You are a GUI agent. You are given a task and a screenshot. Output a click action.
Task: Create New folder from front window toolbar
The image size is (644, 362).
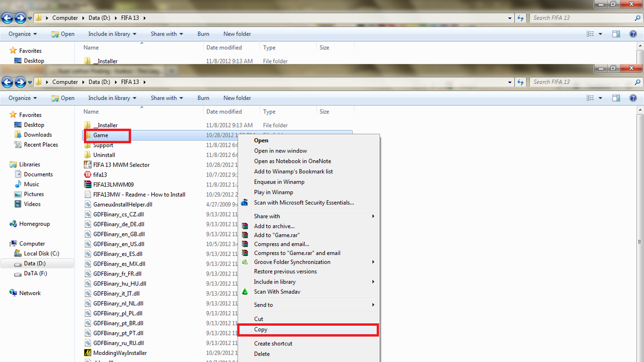point(237,98)
